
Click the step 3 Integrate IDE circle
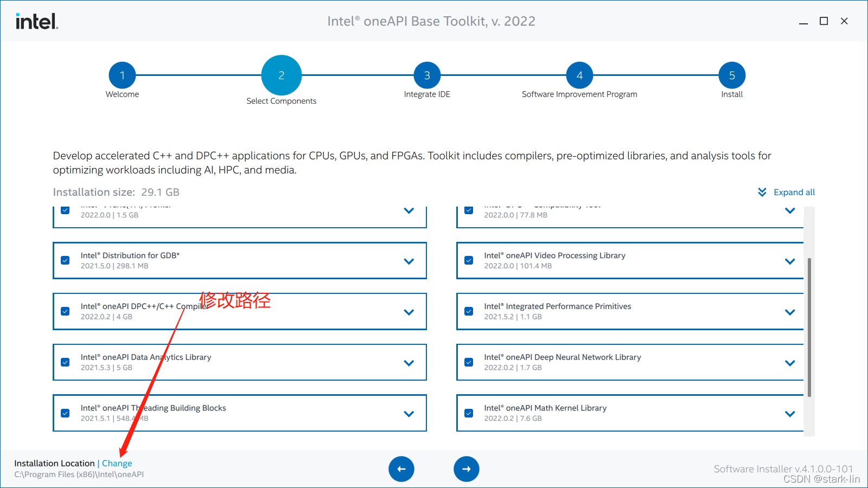click(x=426, y=75)
